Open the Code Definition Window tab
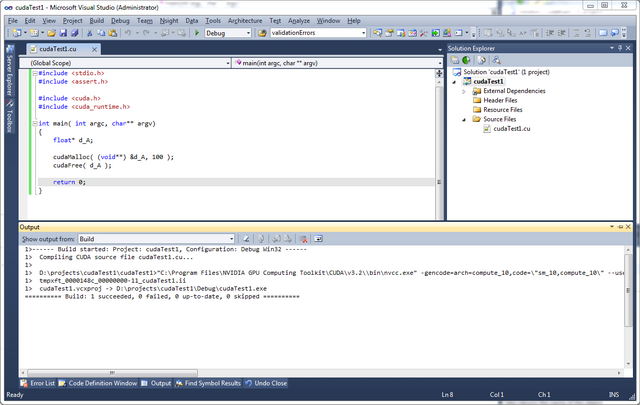This screenshot has height=405, width=640. 98,383
